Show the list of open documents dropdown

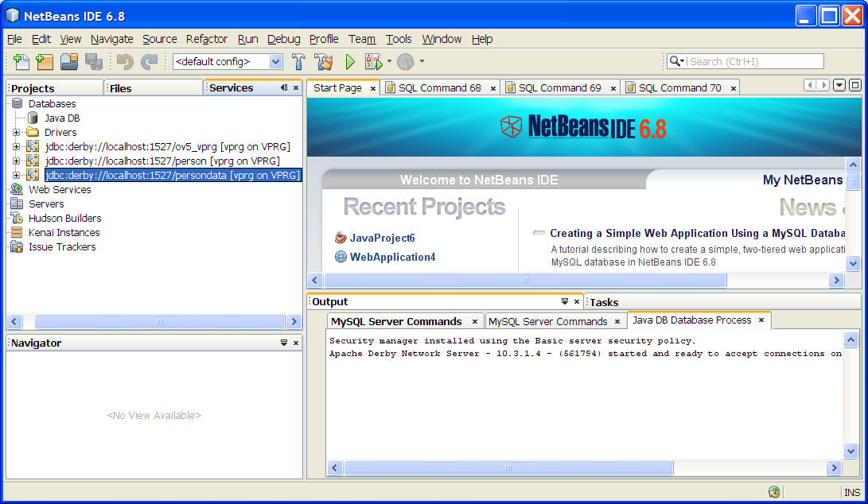pyautogui.click(x=840, y=85)
